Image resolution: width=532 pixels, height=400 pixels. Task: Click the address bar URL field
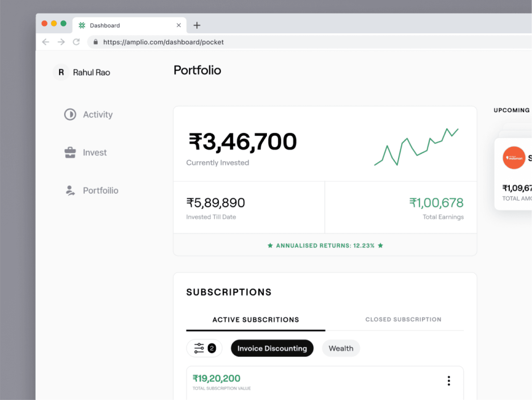click(163, 42)
